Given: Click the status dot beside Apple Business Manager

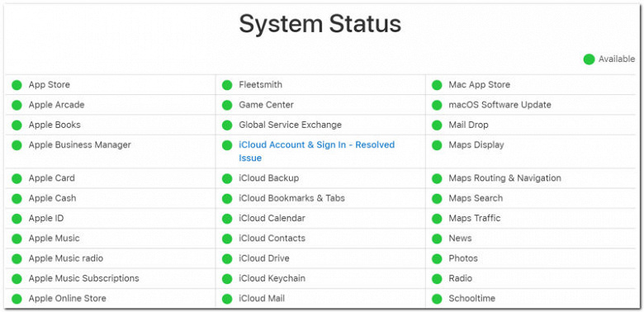Looking at the screenshot, I should tap(17, 145).
